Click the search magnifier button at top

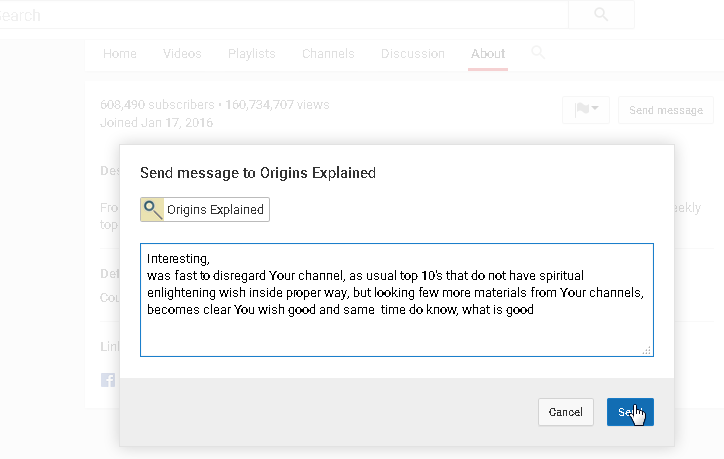point(601,14)
